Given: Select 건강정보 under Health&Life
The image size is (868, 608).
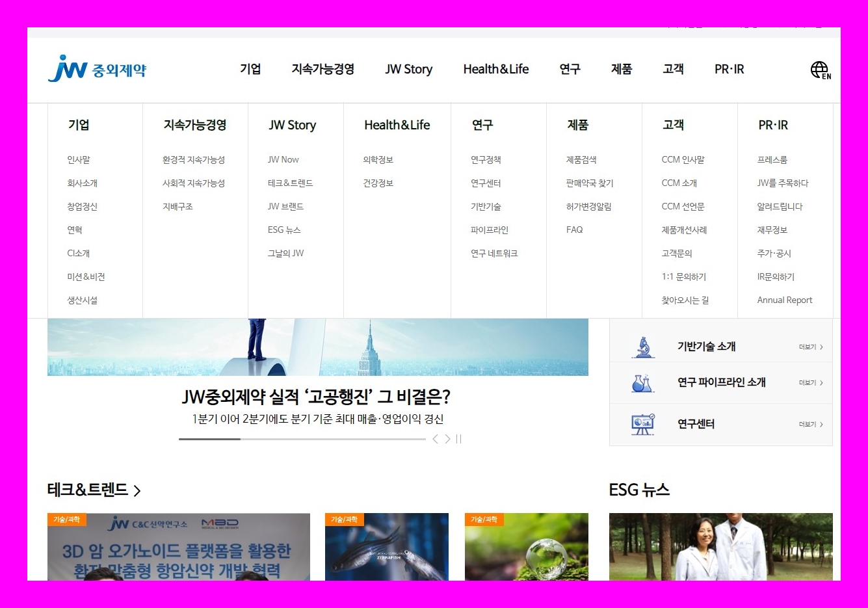Looking at the screenshot, I should pos(378,183).
